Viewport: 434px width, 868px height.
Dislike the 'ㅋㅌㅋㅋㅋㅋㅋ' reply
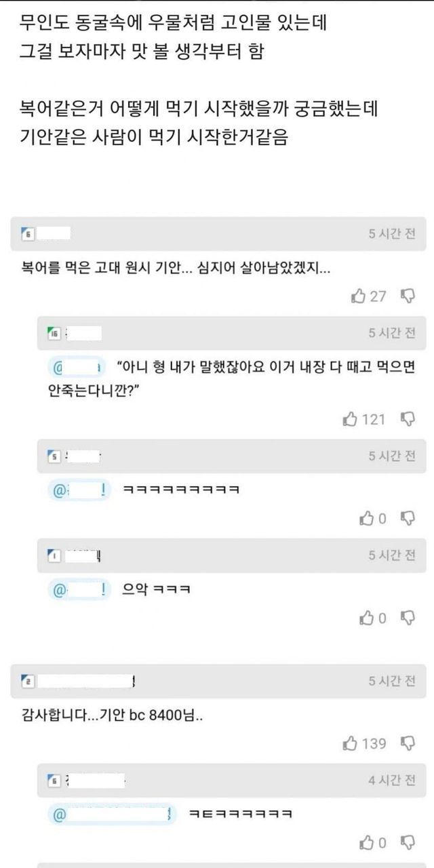tap(408, 843)
